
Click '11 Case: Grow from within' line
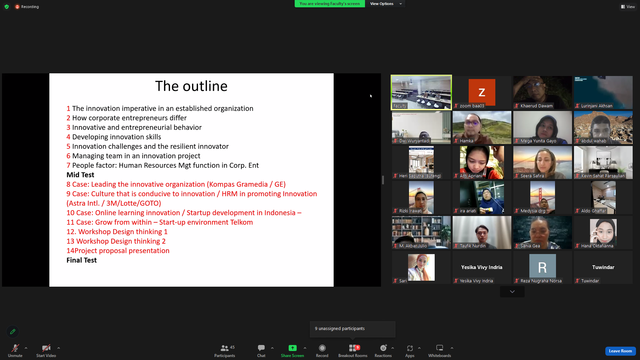(160, 222)
